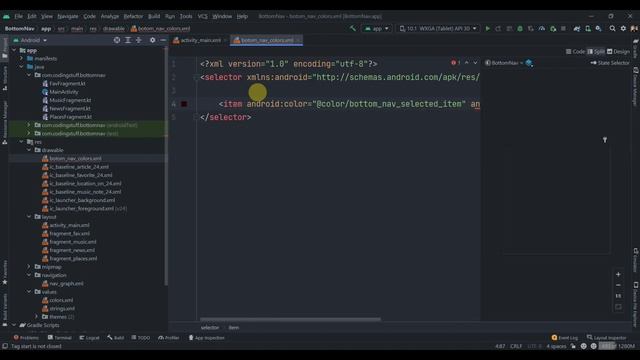Open the SDK Manager icon
This screenshot has width=640, height=360.
598,29
